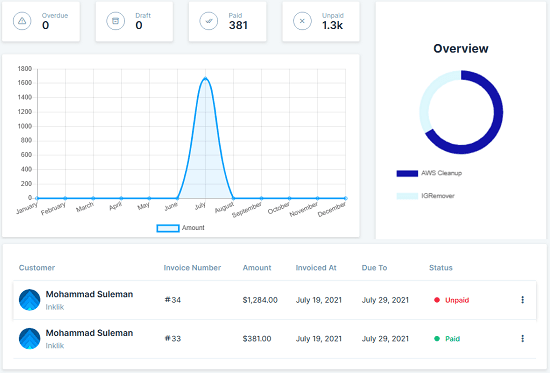Click the Draft archive box icon
Screen dimensions: 550x373
115,21
